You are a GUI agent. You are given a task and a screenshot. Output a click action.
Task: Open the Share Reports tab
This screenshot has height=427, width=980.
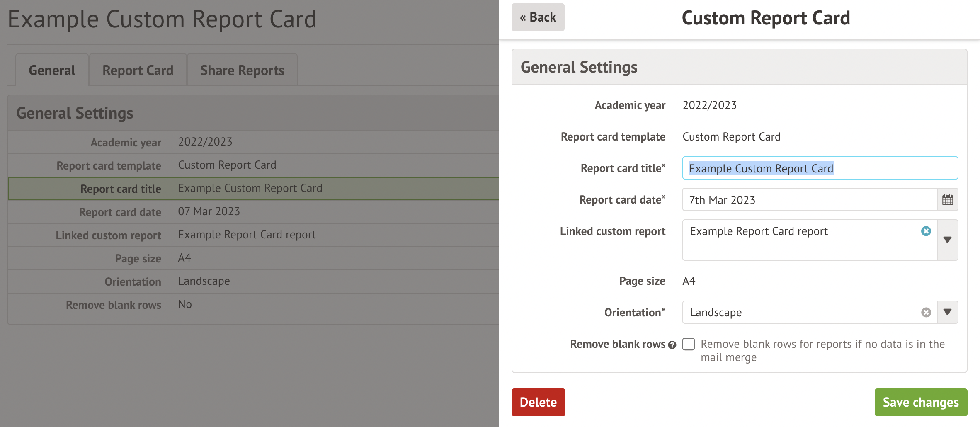[x=242, y=70]
